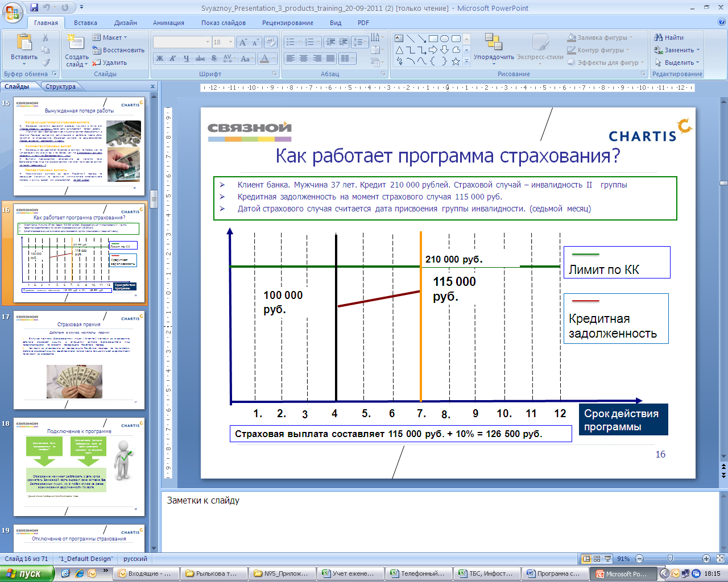
Task: Open line spacing dropdown
Action: pos(360,42)
